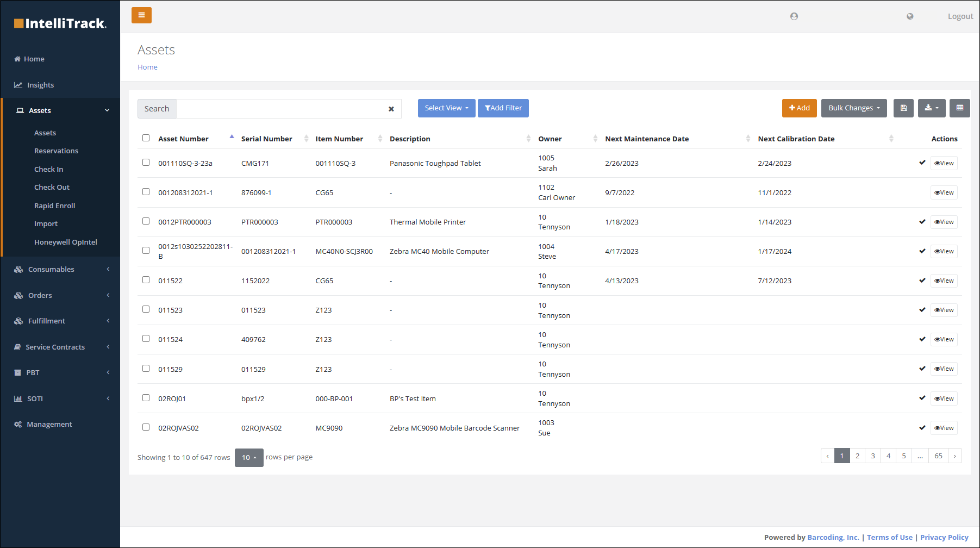Image resolution: width=980 pixels, height=548 pixels.
Task: Check the box for asset 011522
Action: pos(146,280)
